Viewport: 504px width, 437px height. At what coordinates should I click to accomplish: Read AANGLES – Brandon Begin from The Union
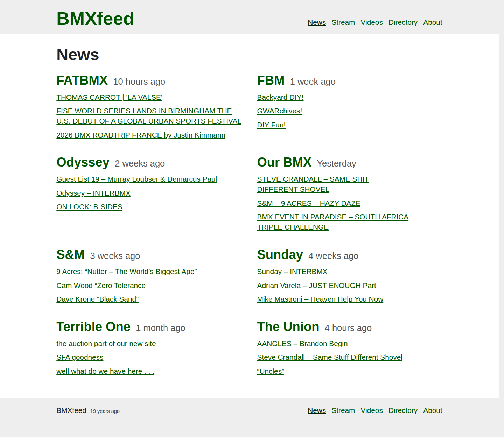pyautogui.click(x=302, y=344)
